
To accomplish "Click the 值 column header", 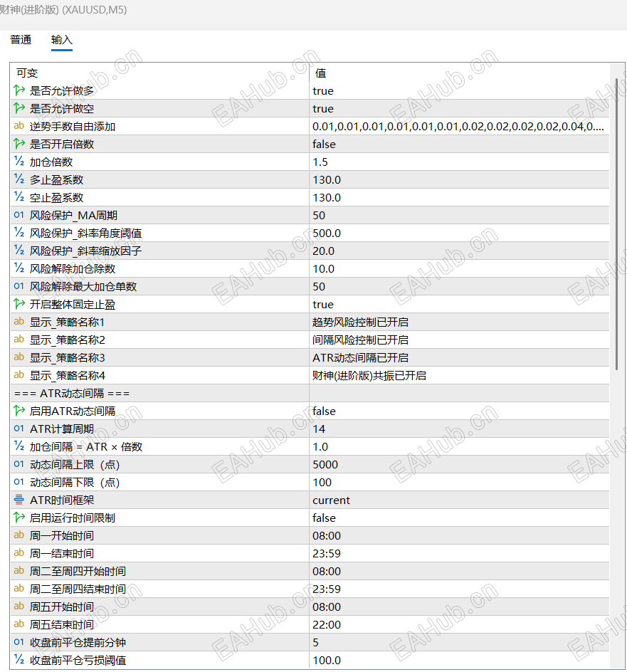I will (320, 73).
